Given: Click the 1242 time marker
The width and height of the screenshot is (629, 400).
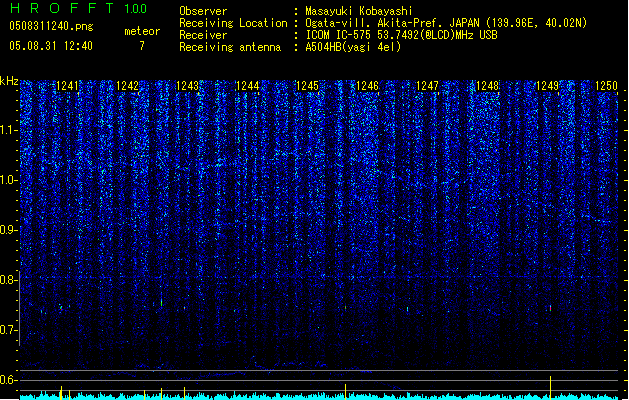Looking at the screenshot, I should (x=127, y=86).
